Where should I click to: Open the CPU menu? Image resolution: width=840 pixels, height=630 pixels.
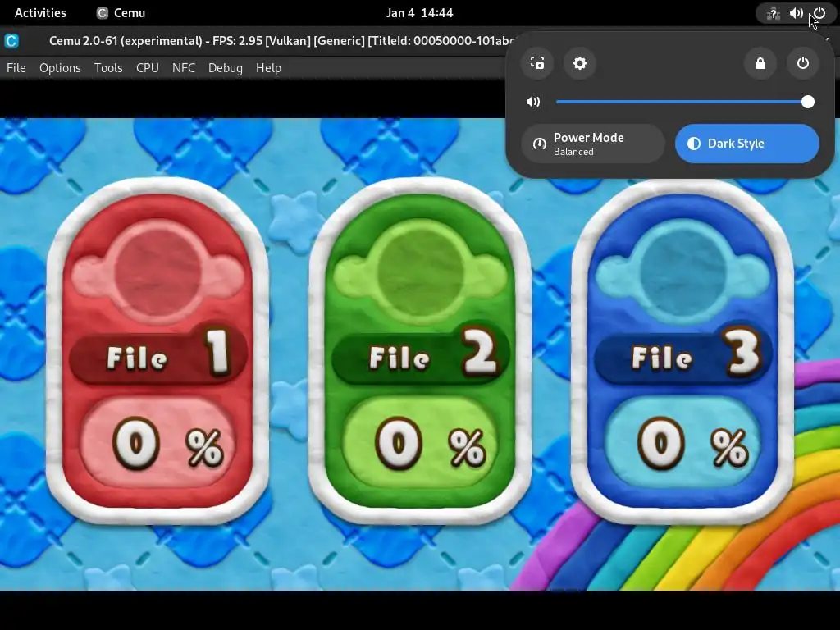point(148,68)
